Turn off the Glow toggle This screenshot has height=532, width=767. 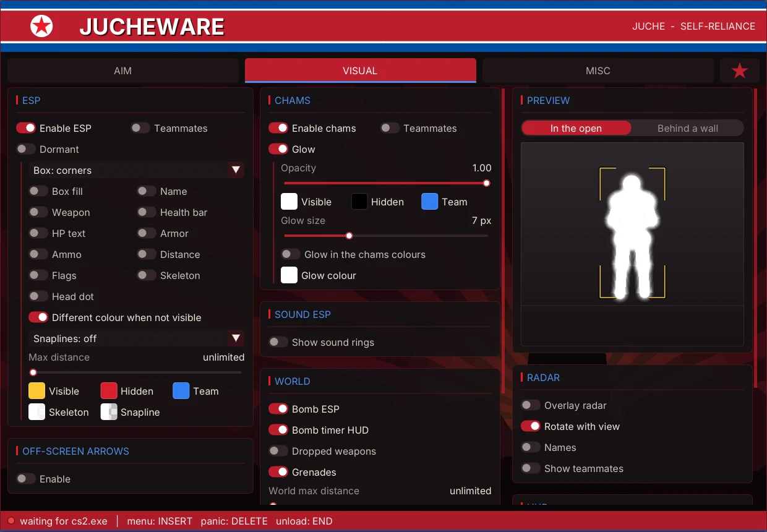[278, 149]
